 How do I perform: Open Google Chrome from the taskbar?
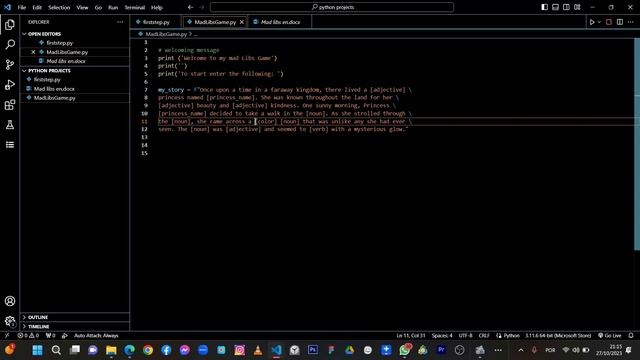click(148, 350)
